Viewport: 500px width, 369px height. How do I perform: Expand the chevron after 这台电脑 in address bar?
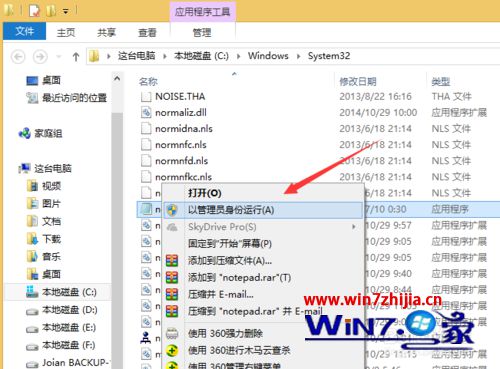coord(165,56)
